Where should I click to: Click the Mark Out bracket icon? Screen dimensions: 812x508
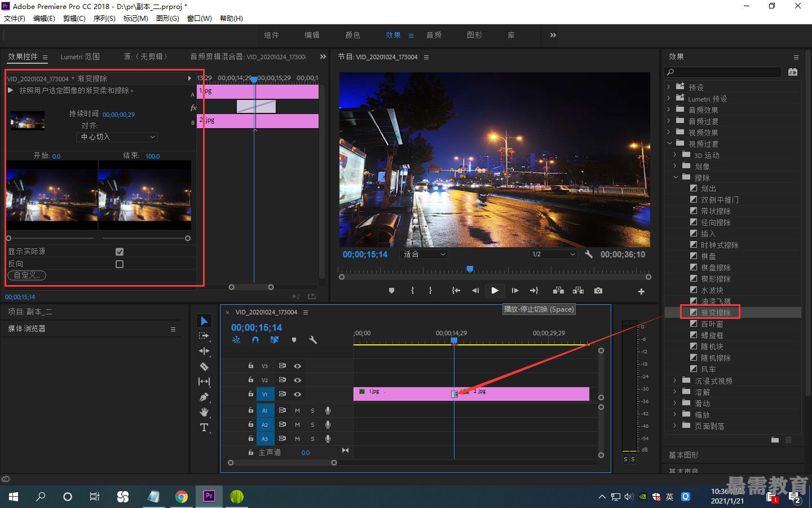point(430,291)
